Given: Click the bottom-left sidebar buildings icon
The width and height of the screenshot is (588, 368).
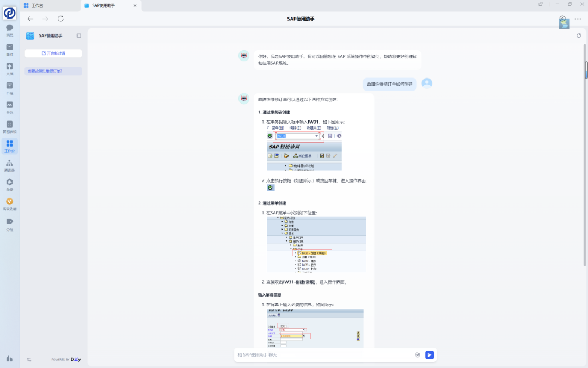Looking at the screenshot, I should (x=9, y=359).
